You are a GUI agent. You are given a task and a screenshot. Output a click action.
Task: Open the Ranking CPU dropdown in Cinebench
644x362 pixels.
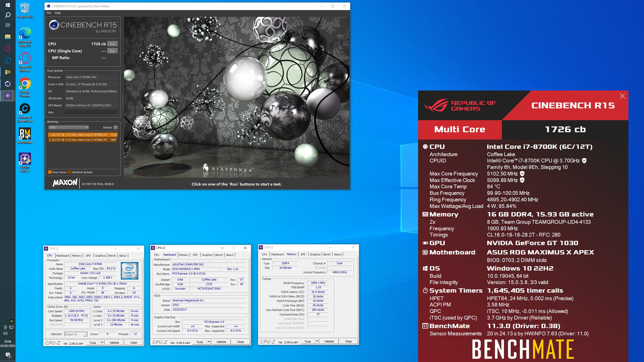click(x=69, y=127)
